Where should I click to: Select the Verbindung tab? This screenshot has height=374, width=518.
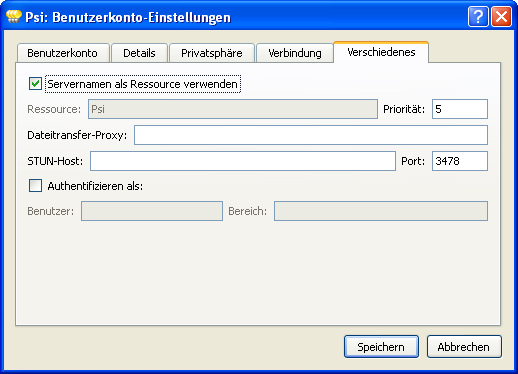click(295, 53)
